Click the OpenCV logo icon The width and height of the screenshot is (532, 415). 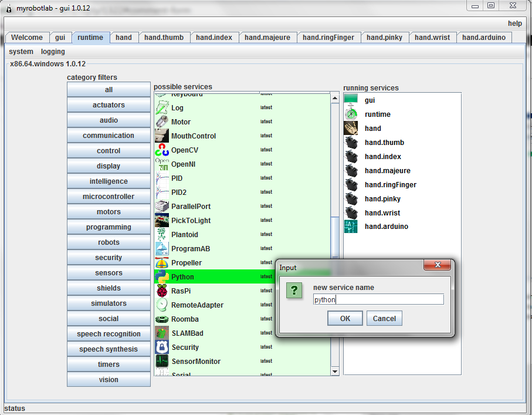click(162, 150)
